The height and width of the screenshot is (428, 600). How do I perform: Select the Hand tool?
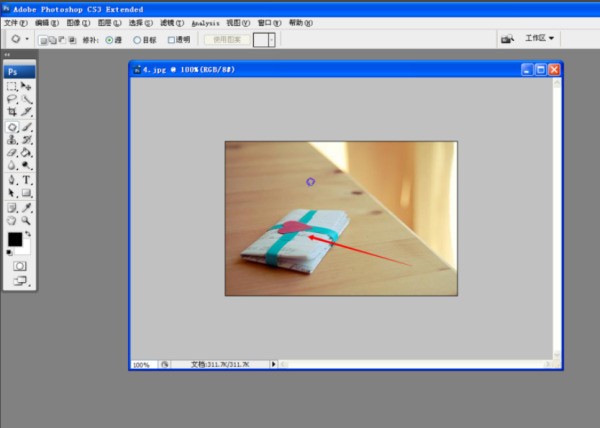12,221
